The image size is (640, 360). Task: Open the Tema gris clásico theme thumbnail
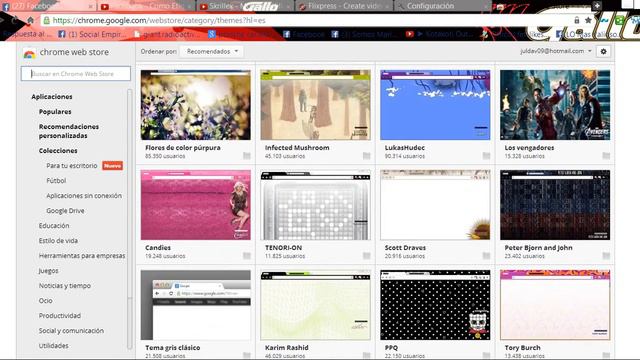[196, 305]
